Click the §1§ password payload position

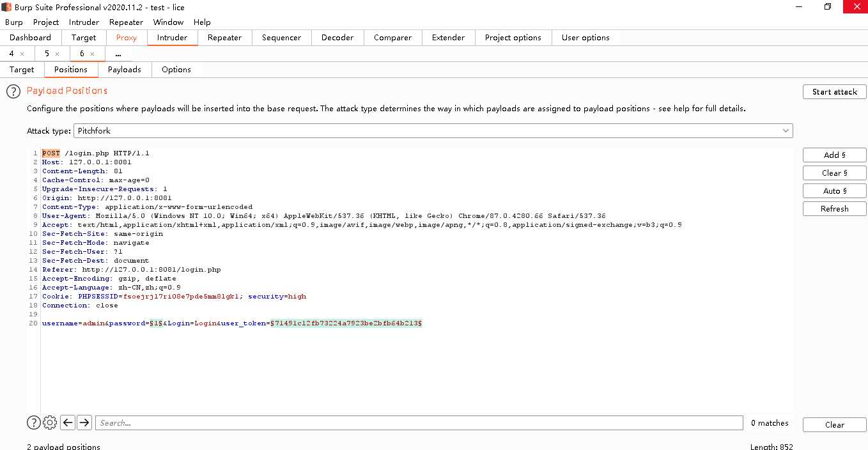click(x=155, y=323)
